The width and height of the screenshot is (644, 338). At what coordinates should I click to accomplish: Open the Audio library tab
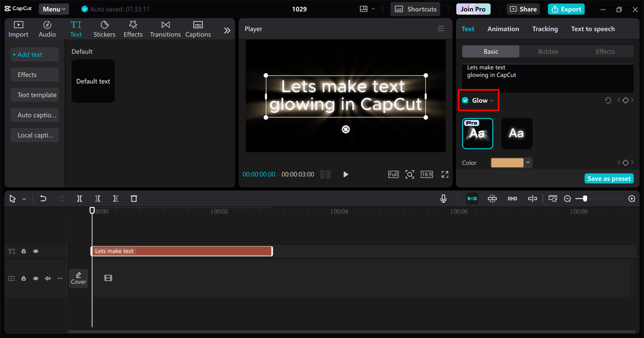point(47,29)
